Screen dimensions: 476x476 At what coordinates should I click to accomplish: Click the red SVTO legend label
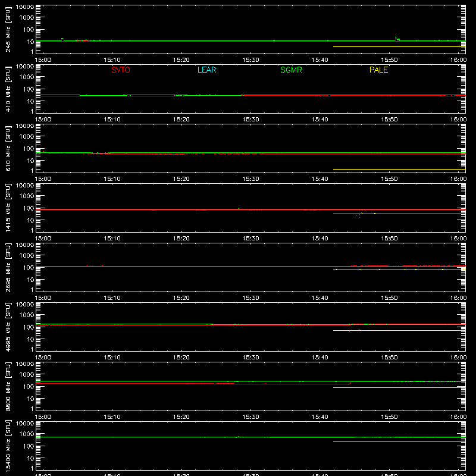click(x=121, y=70)
